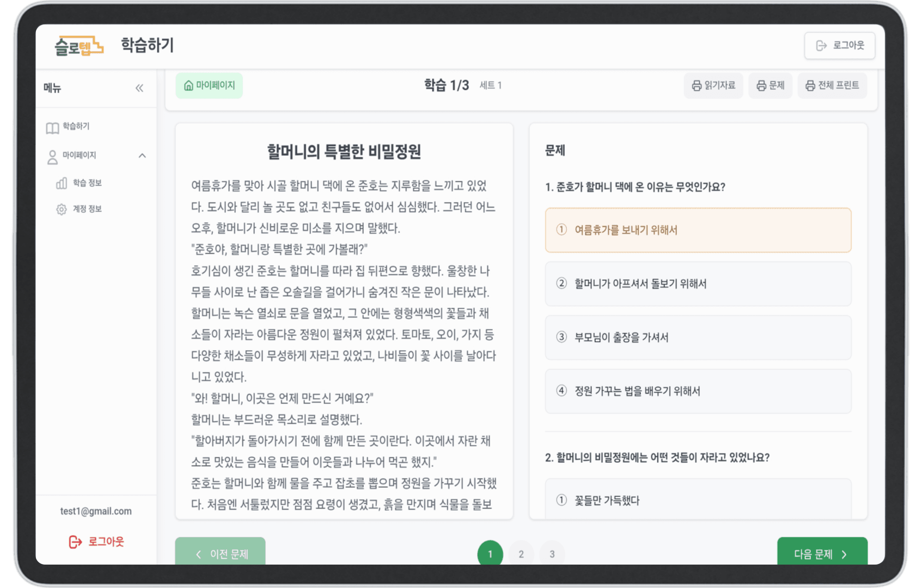Open 학습 정보 via the chart icon
The height and width of the screenshot is (588, 916).
[62, 183]
